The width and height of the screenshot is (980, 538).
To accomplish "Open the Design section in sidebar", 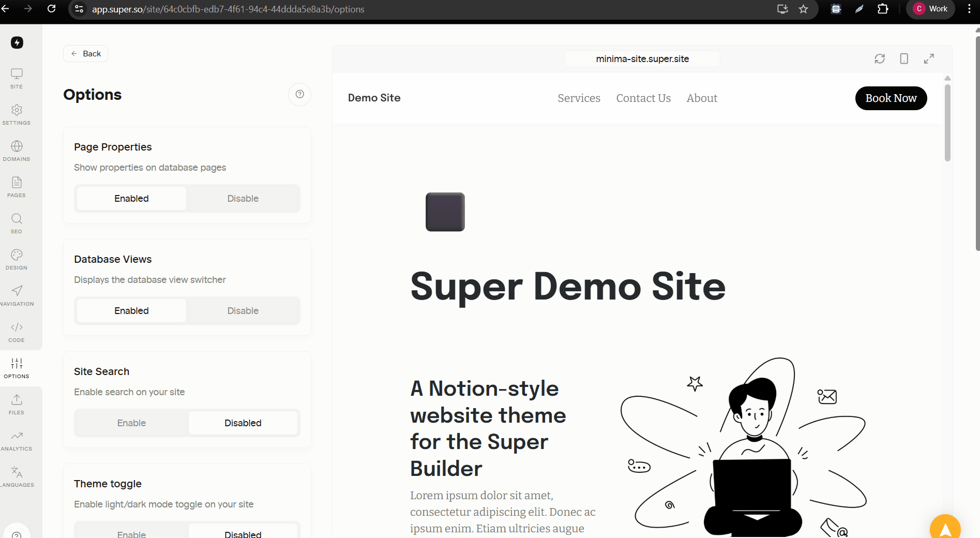I will [x=17, y=260].
